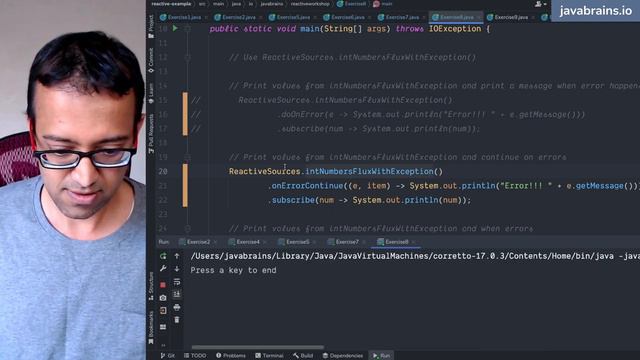Switch to Exercise1.java editor tab
Viewport: 640px width, 360px height.
pyautogui.click(x=184, y=17)
